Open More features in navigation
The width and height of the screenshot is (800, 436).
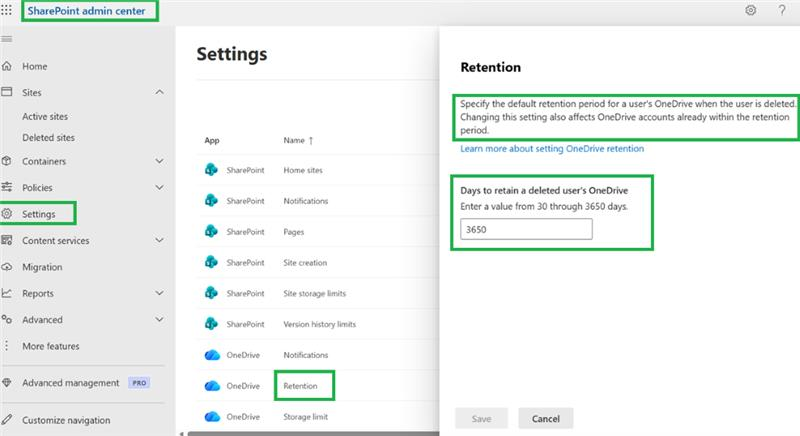point(51,346)
